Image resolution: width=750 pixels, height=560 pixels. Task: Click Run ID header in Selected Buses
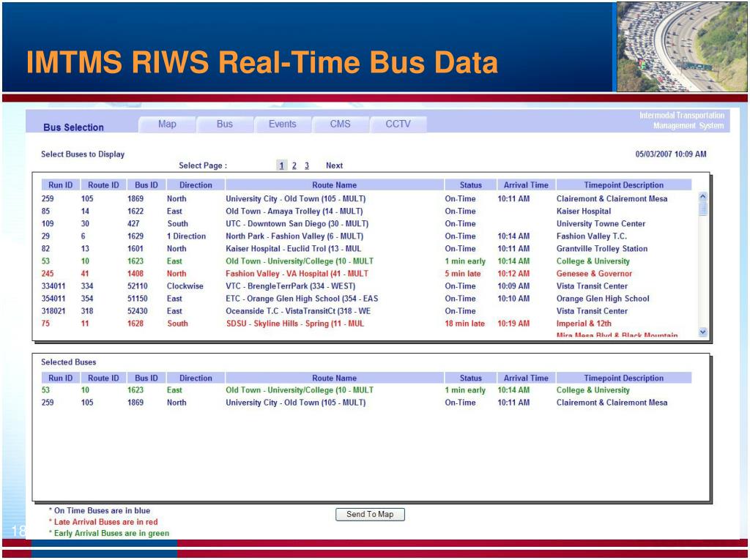point(60,378)
